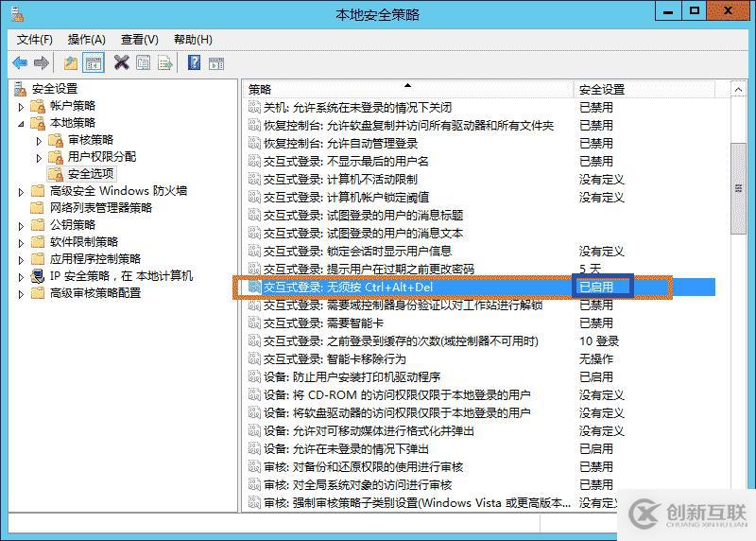Select 本地策略 tree label
This screenshot has width=756, height=541.
coord(73,123)
